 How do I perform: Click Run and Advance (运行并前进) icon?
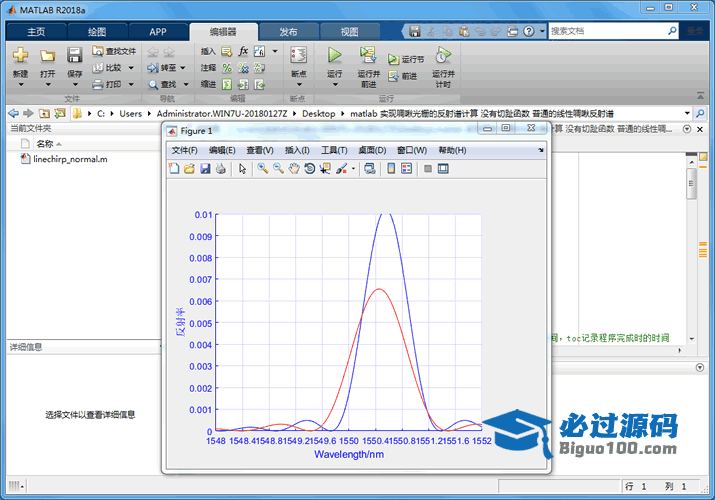coord(368,56)
